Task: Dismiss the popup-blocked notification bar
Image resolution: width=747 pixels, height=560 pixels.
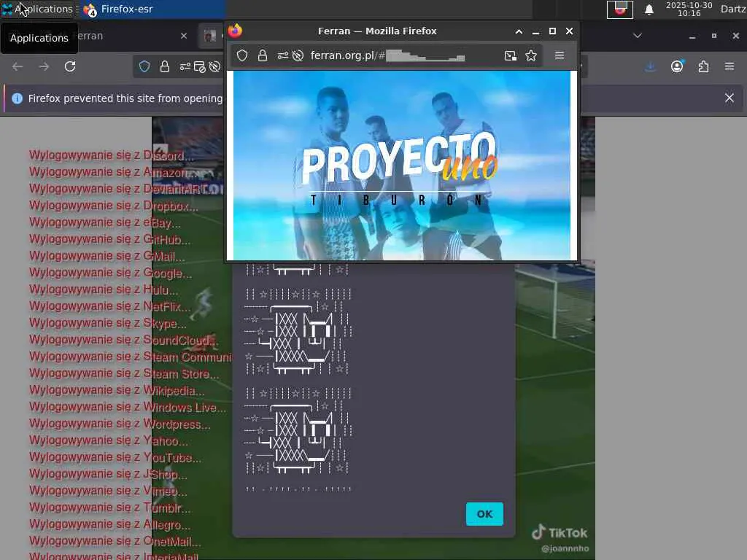Action: pos(729,98)
